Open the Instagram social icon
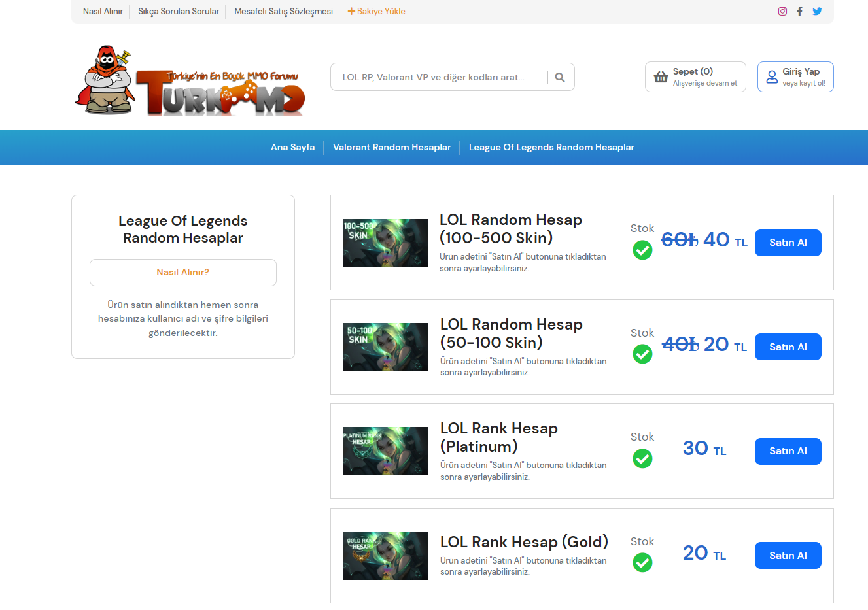868x610 pixels. pyautogui.click(x=782, y=11)
